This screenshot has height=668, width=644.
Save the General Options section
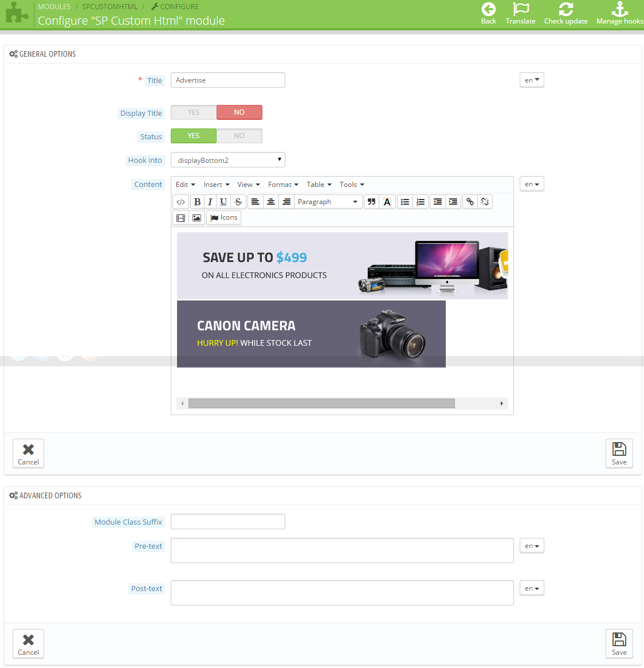[619, 454]
